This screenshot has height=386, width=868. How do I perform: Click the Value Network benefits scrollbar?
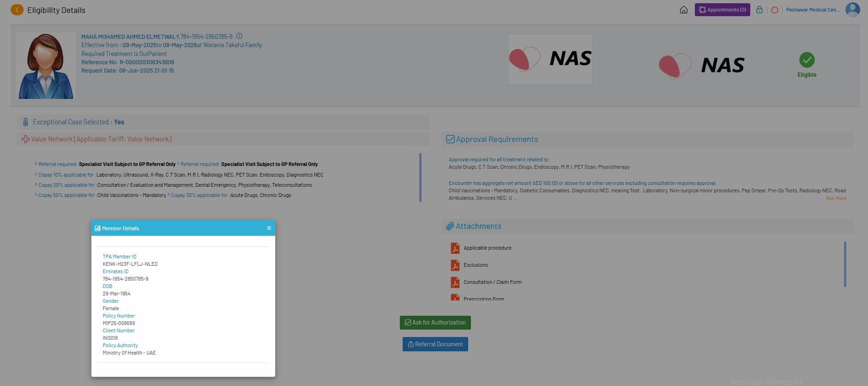pyautogui.click(x=420, y=178)
